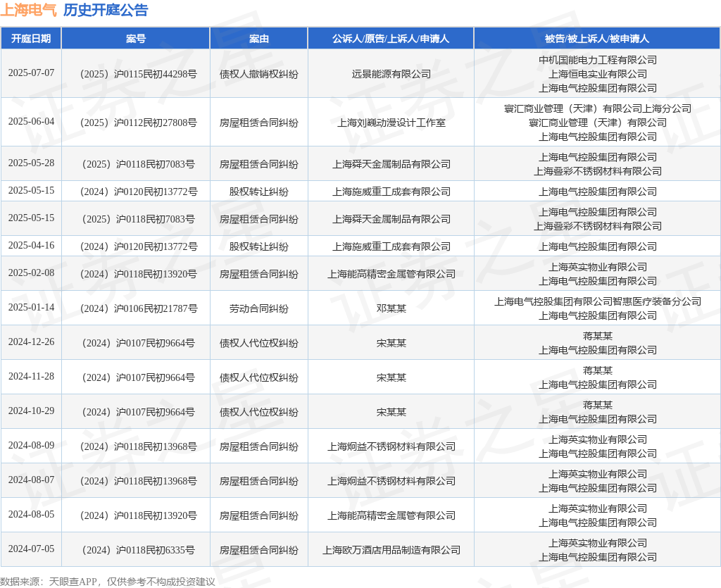The image size is (721, 588).
Task: Click plaintiff 上海欧万酒店用品制造有限公司
Action: click(x=391, y=550)
